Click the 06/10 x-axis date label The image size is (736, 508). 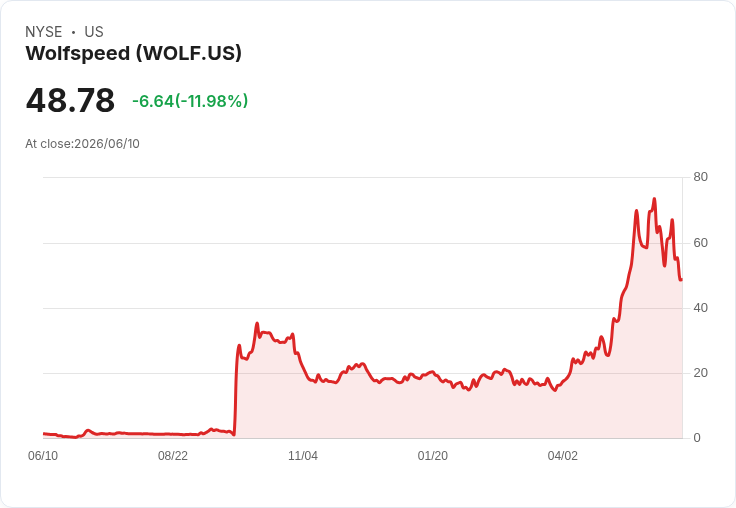(x=43, y=456)
